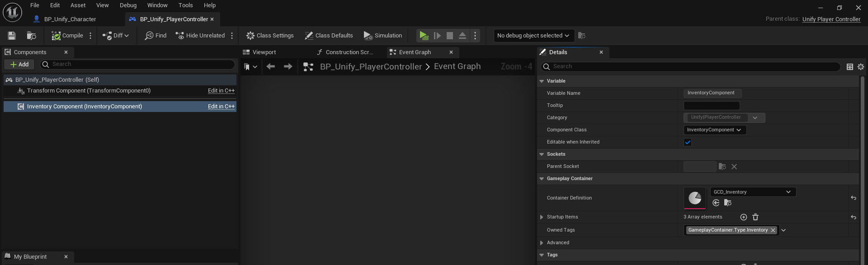Image resolution: width=868 pixels, height=265 pixels.
Task: Reset Container Definition to default value
Action: pyautogui.click(x=854, y=198)
